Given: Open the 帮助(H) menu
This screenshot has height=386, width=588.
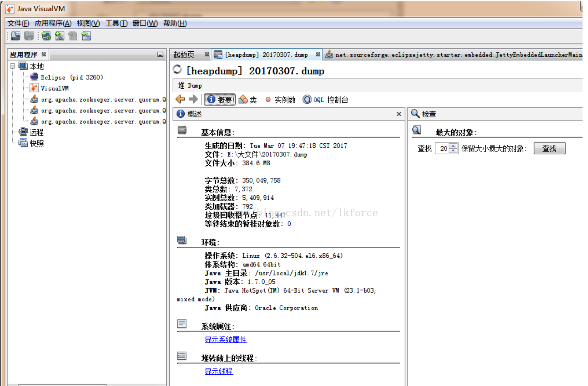Looking at the screenshot, I should point(175,23).
